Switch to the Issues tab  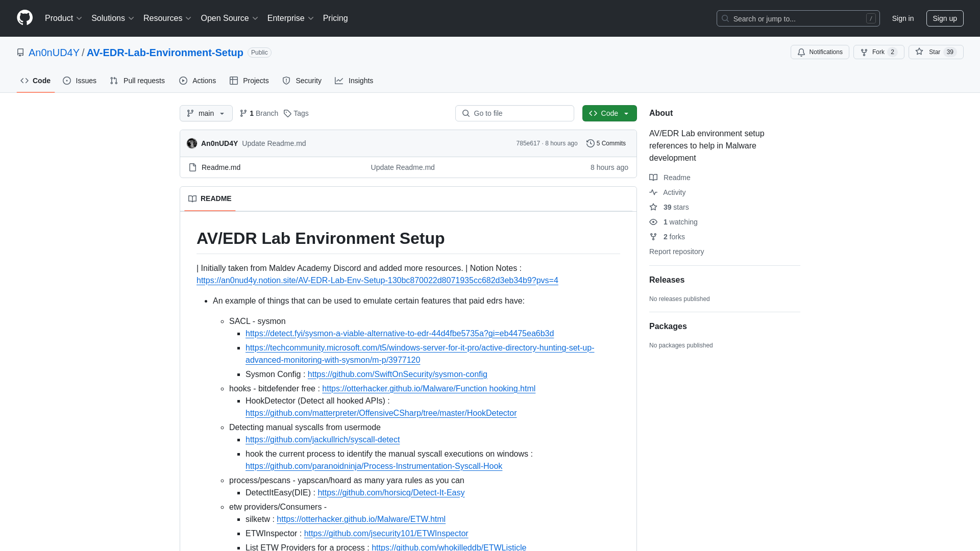[x=80, y=81]
